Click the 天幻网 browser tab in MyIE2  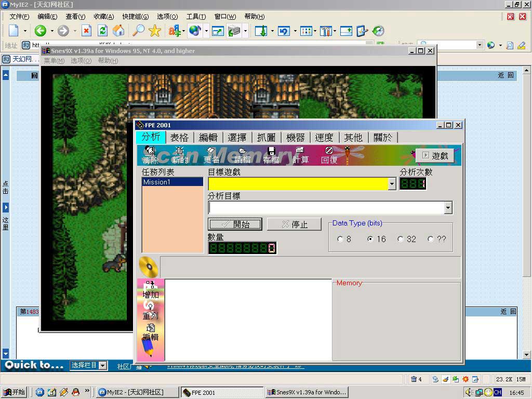[x=20, y=59]
